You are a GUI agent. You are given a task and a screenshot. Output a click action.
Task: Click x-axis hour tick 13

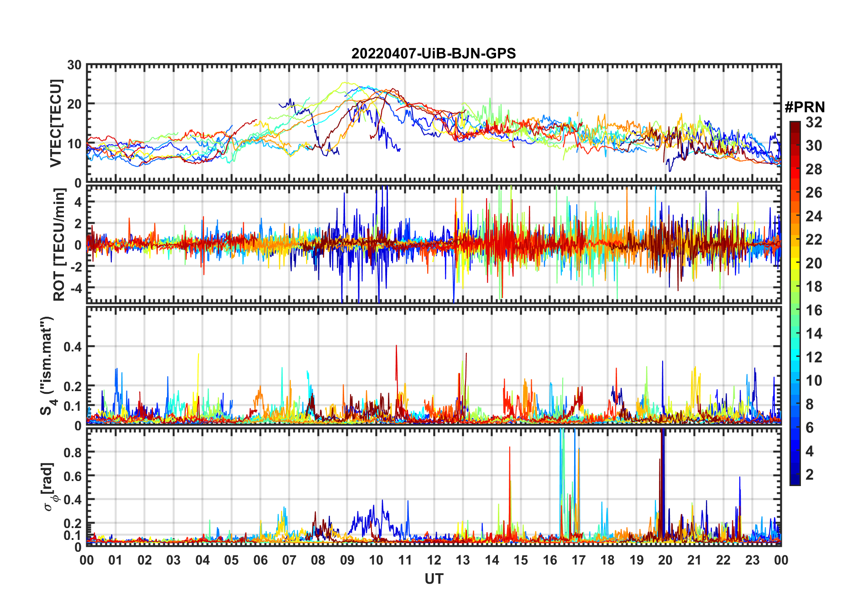pyautogui.click(x=463, y=560)
